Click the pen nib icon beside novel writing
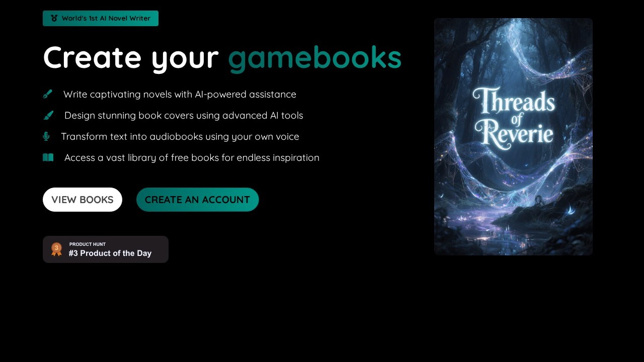 (x=48, y=94)
